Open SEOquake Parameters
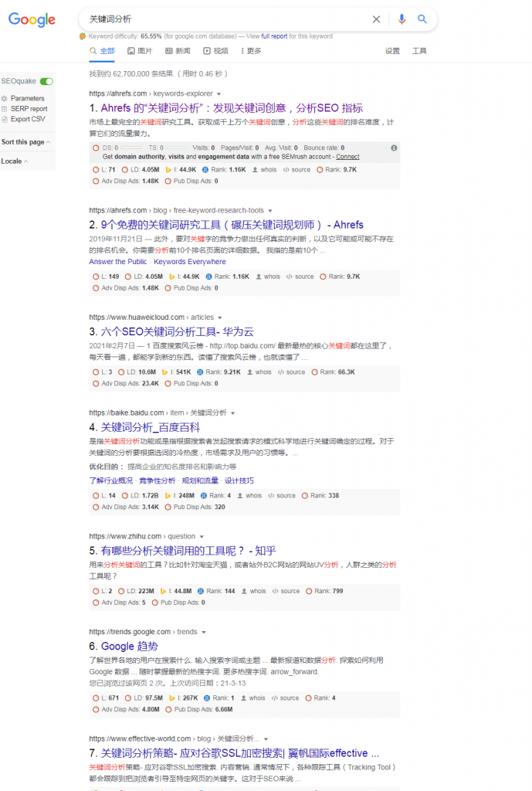 tap(22, 98)
